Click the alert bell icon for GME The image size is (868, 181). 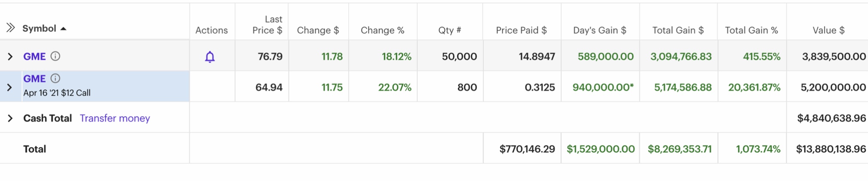point(210,57)
